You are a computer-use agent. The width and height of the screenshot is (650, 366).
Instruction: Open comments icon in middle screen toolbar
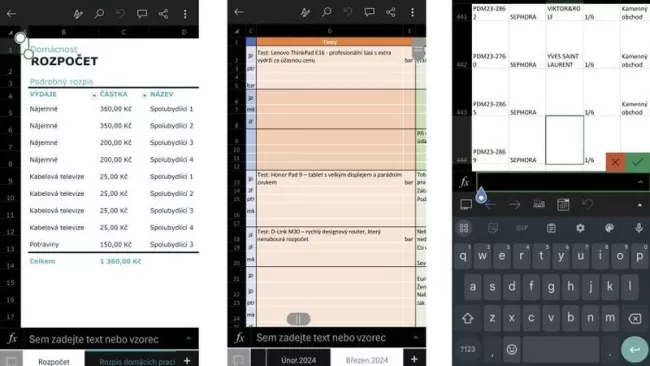tap(369, 12)
